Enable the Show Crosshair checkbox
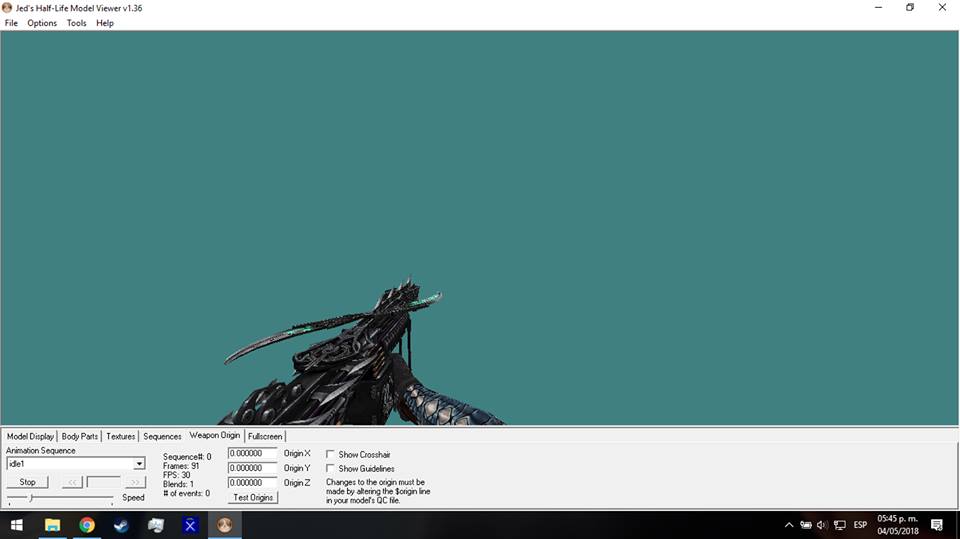 [330, 454]
